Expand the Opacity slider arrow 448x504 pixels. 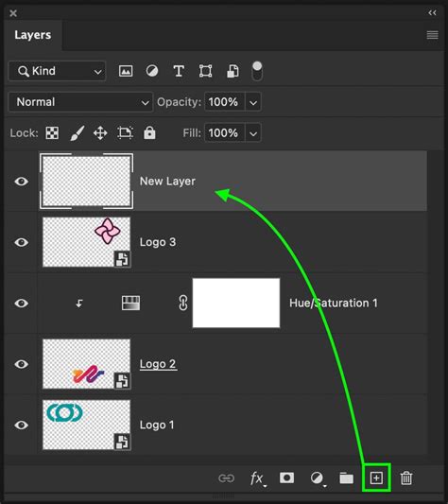(x=253, y=102)
